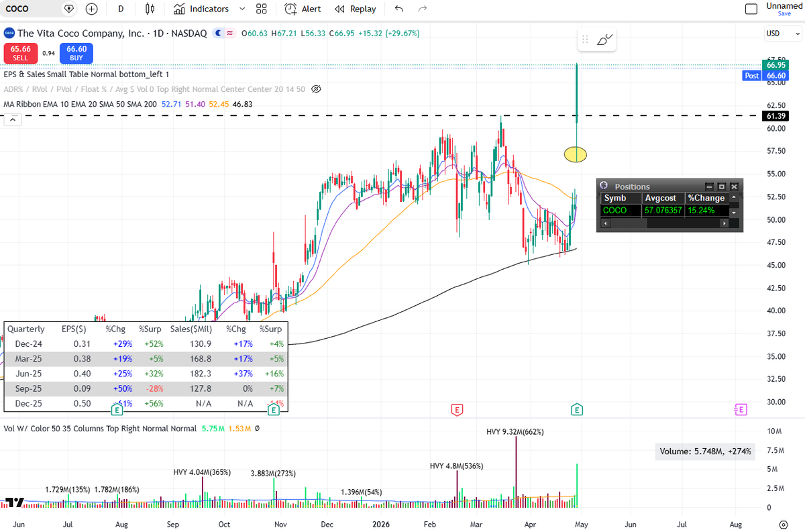805x532 pixels.
Task: Positions window scroll up arrow
Action: pyautogui.click(x=733, y=198)
